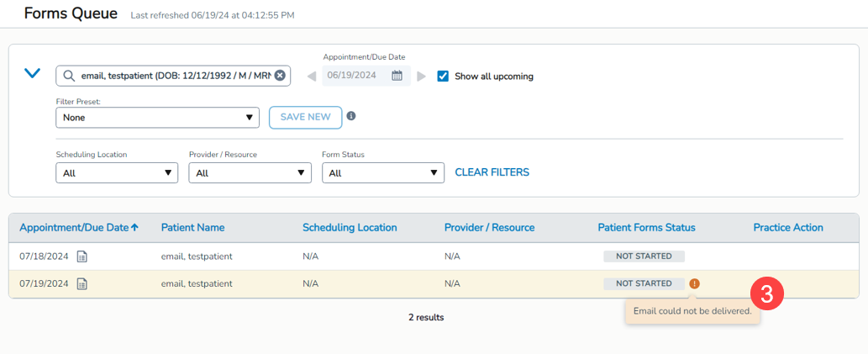Open form document icon for 07/18/2024 row

pyautogui.click(x=82, y=256)
